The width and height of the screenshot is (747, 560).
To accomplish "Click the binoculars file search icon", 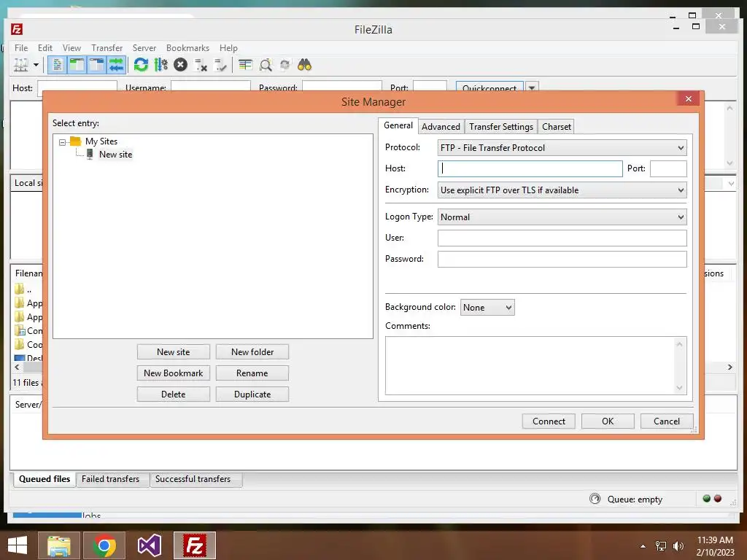I will (304, 65).
